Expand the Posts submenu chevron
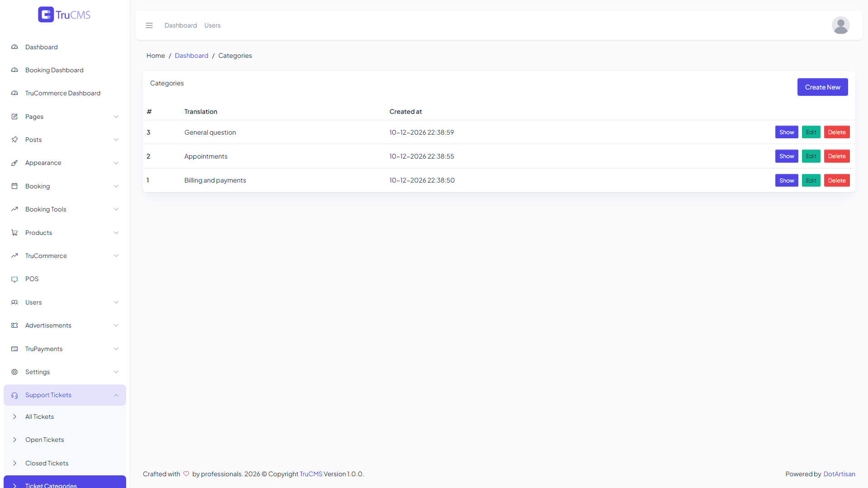Viewport: 868px width, 488px height. click(116, 140)
